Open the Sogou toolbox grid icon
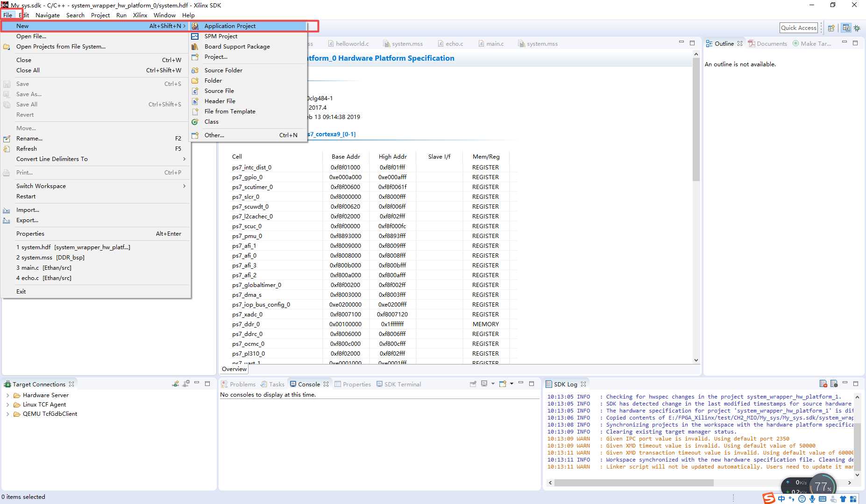 (x=853, y=499)
